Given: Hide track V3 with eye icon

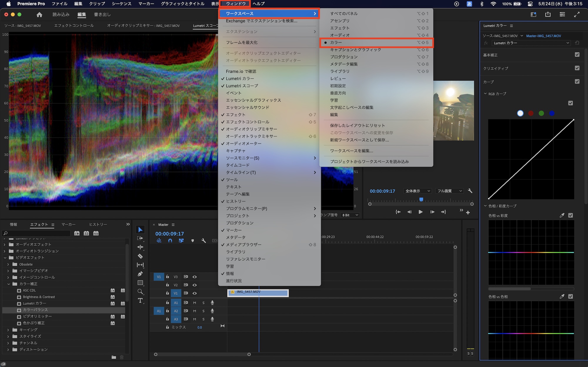Looking at the screenshot, I should 195,277.
